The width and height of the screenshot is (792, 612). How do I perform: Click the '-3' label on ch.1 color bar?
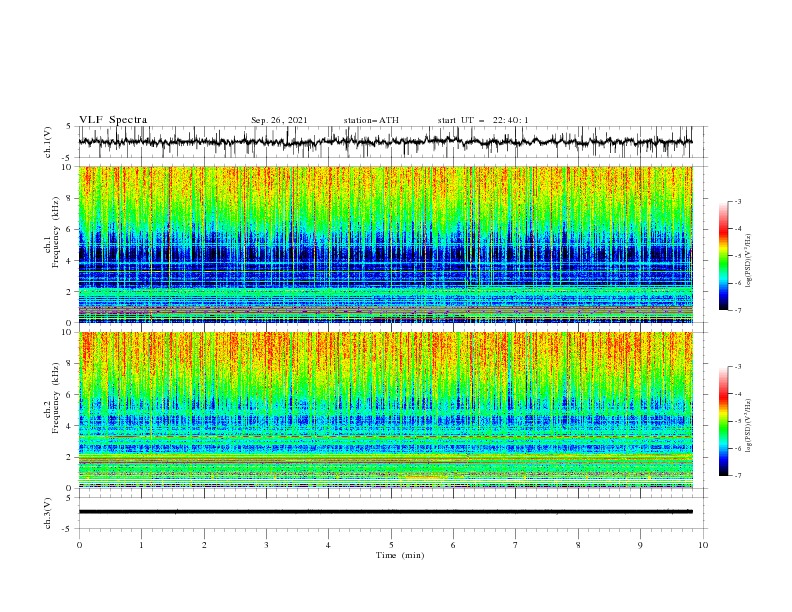coord(738,201)
